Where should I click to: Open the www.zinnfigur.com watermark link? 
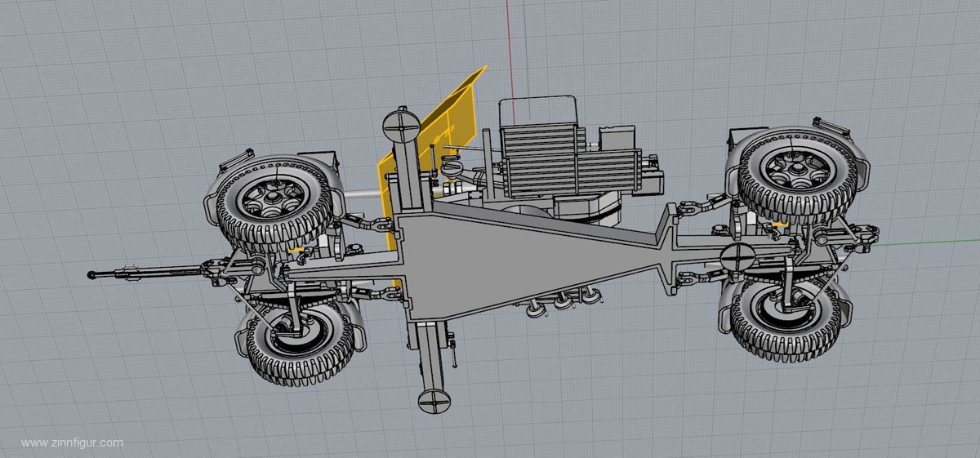tap(73, 442)
